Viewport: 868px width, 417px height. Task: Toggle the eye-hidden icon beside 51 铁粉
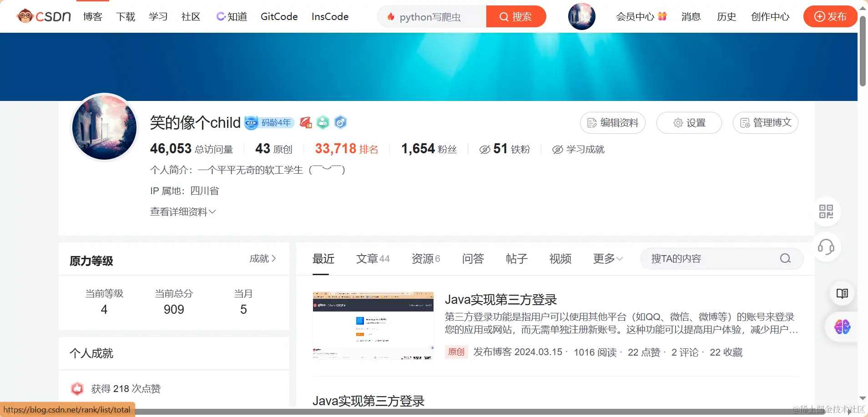coord(485,150)
